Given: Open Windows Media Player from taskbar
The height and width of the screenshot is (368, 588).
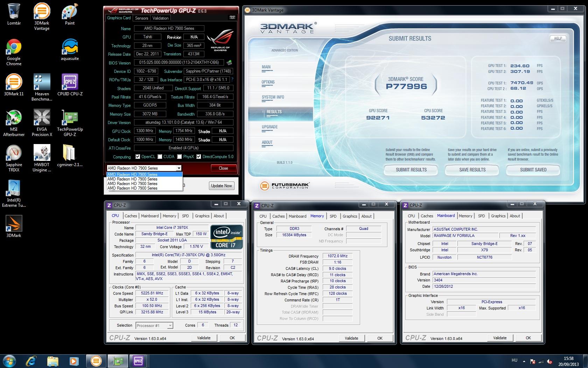Looking at the screenshot, I should pyautogui.click(x=73, y=361).
